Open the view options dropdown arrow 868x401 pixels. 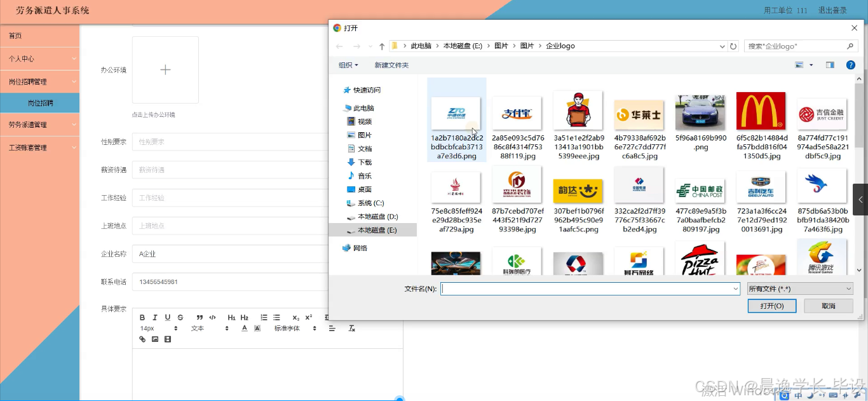click(x=811, y=65)
